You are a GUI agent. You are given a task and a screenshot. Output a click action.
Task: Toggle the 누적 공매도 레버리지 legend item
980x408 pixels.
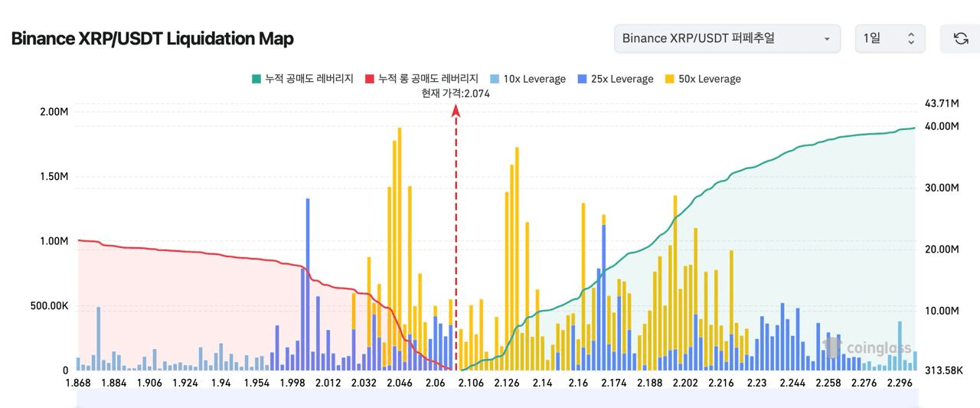[302, 79]
